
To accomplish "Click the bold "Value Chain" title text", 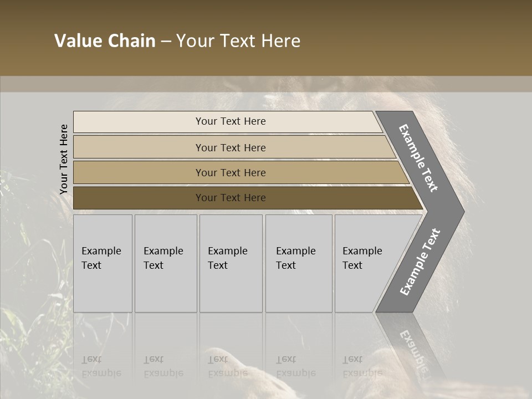I will click(x=105, y=41).
